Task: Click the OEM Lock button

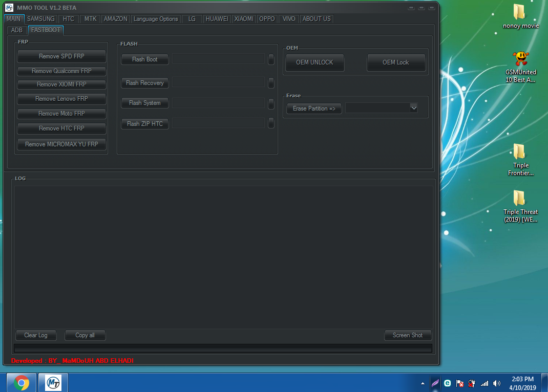Action: (x=395, y=62)
